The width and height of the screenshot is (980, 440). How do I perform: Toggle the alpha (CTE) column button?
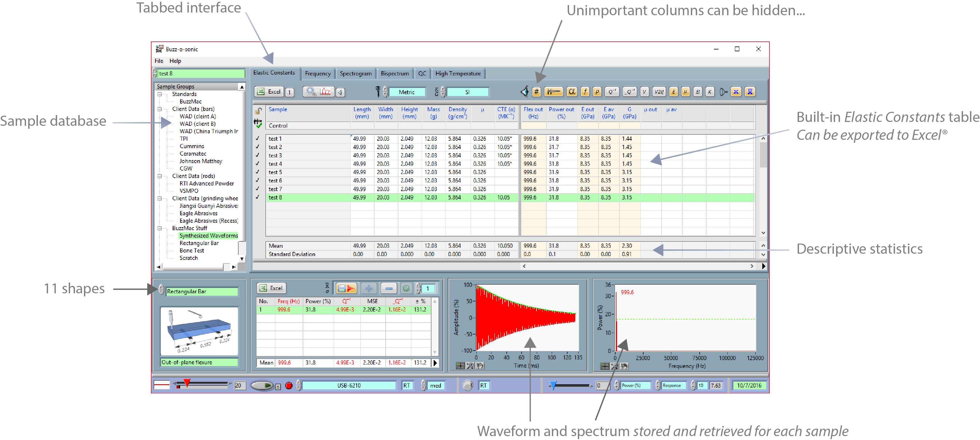point(571,92)
